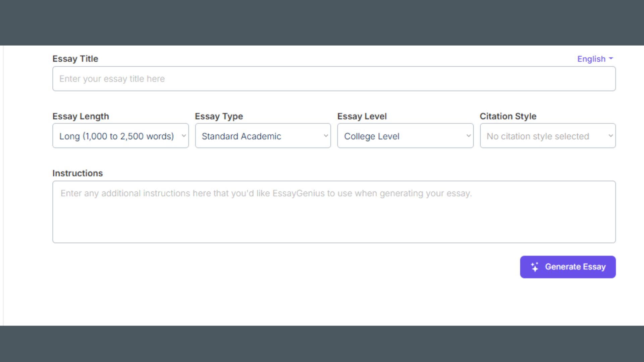The width and height of the screenshot is (644, 362).
Task: Click the Citation Style label
Action: click(508, 116)
